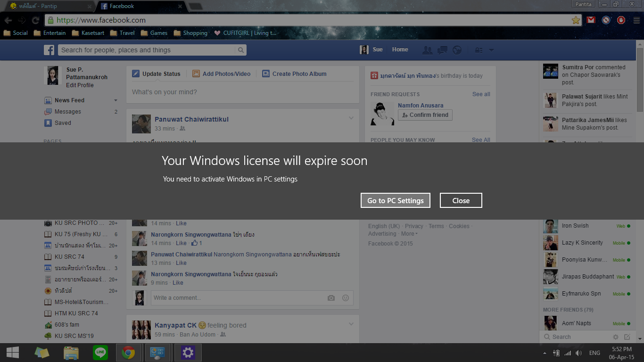Open the friend requests icon

tap(428, 50)
